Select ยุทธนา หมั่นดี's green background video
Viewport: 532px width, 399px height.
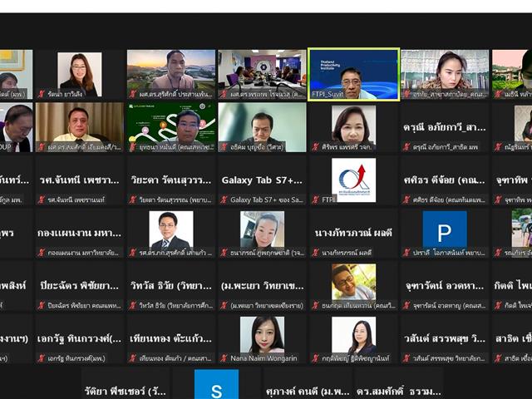click(x=171, y=127)
